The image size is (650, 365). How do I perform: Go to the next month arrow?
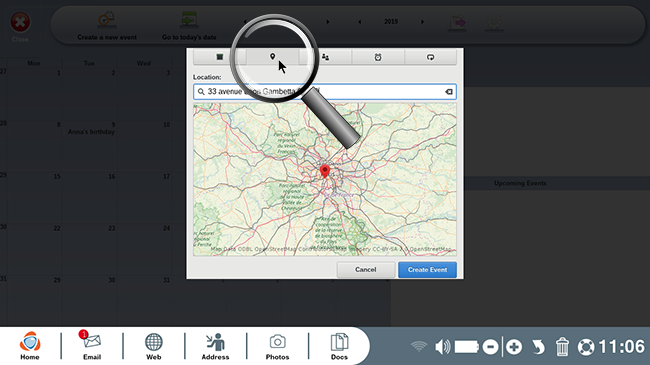[x=327, y=22]
